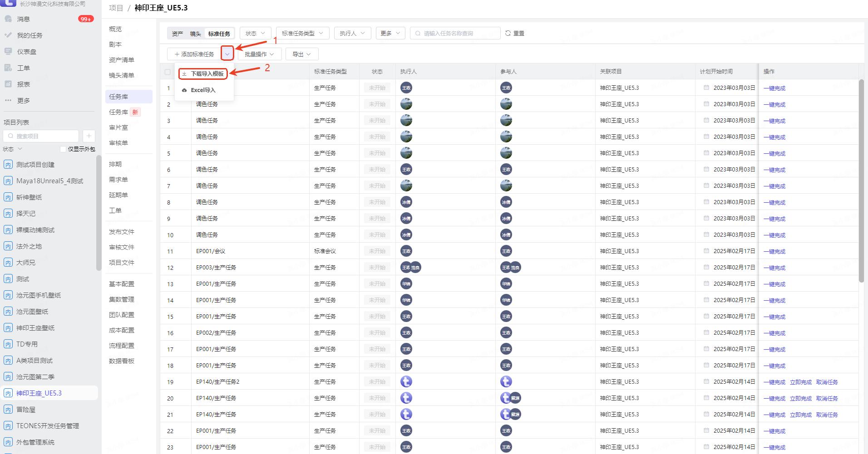This screenshot has width=868, height=454.
Task: Click the 仪表盘 dashboard icon
Action: [8, 52]
